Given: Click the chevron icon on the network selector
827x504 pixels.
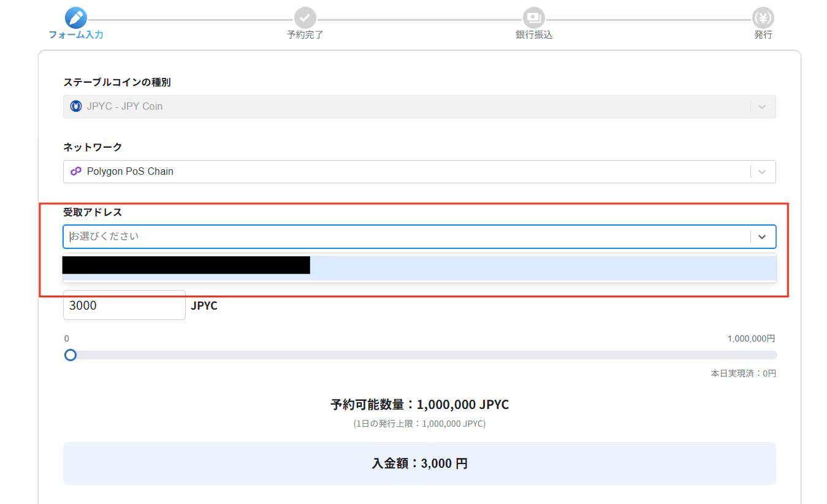Looking at the screenshot, I should pyautogui.click(x=762, y=171).
